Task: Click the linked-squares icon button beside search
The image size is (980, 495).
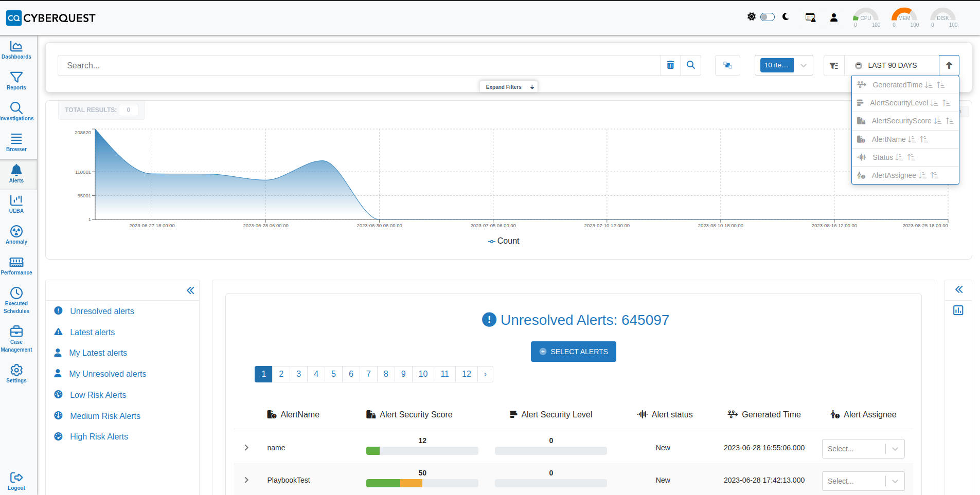Action: click(727, 65)
